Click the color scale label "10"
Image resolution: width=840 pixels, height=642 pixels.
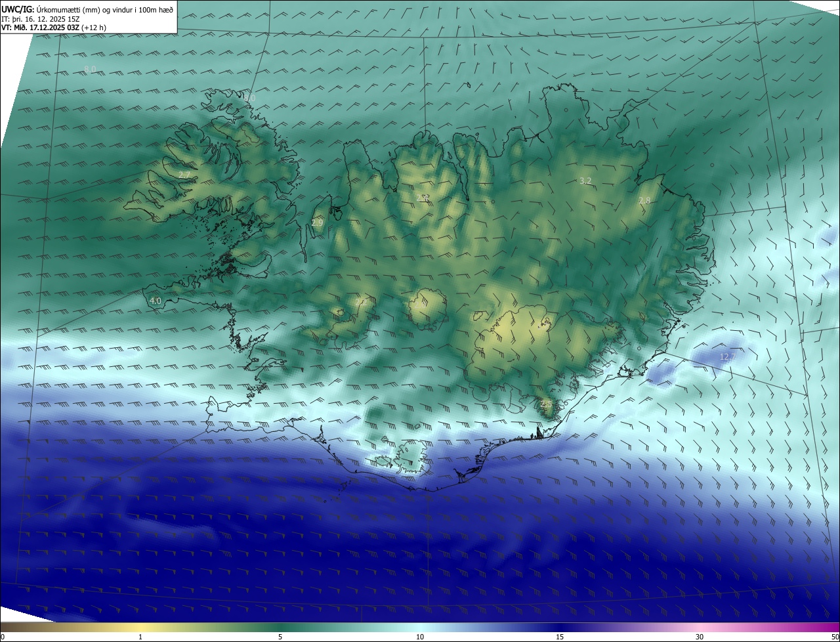[420, 637]
